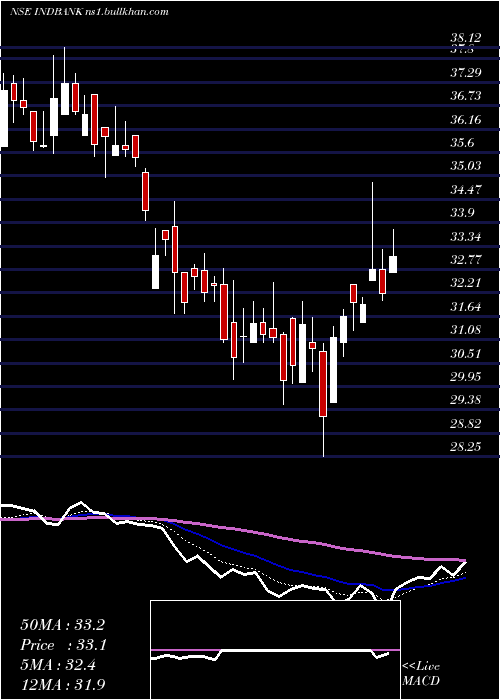The height and width of the screenshot is (700, 500).
Task: Click inside the Live MACD inset chart
Action: [275, 650]
